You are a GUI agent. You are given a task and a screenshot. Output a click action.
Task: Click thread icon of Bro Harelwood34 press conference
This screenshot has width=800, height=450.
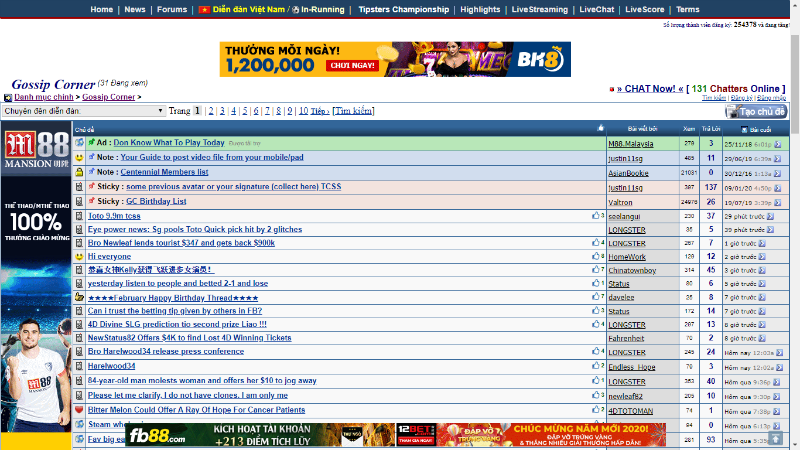[79, 352]
